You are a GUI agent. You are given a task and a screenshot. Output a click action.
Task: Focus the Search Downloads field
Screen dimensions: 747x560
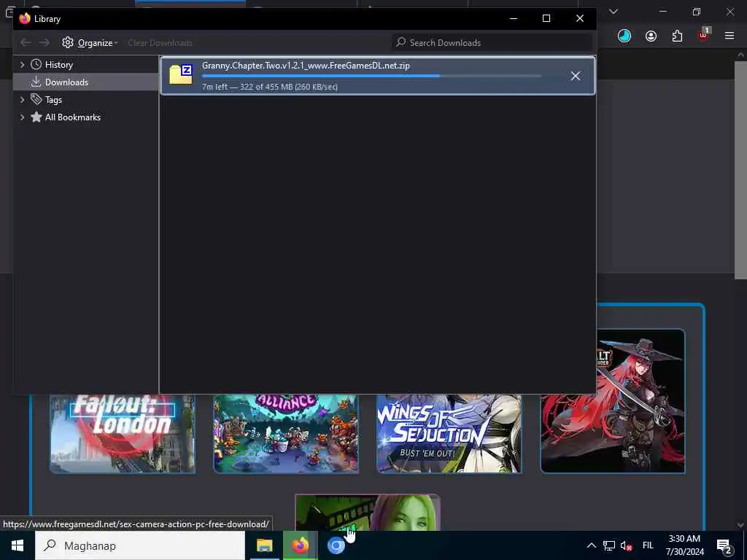pos(492,43)
